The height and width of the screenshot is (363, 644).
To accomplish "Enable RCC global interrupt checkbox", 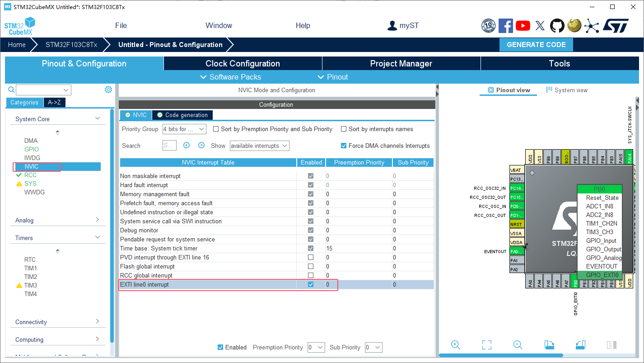I will coord(310,275).
